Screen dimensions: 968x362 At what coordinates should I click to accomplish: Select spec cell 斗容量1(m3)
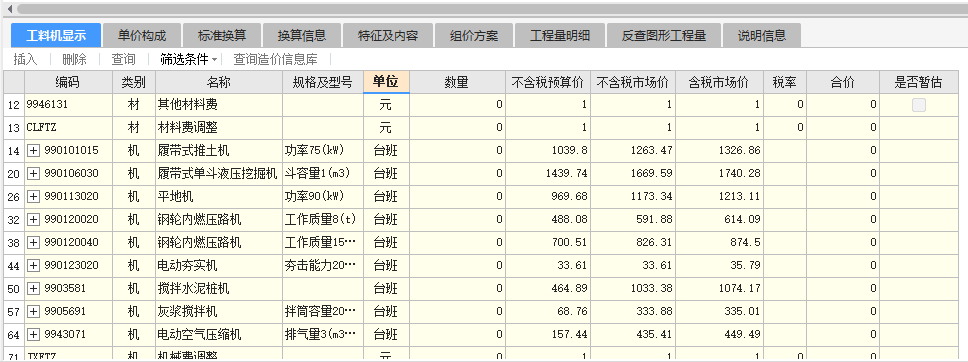[x=323, y=174]
